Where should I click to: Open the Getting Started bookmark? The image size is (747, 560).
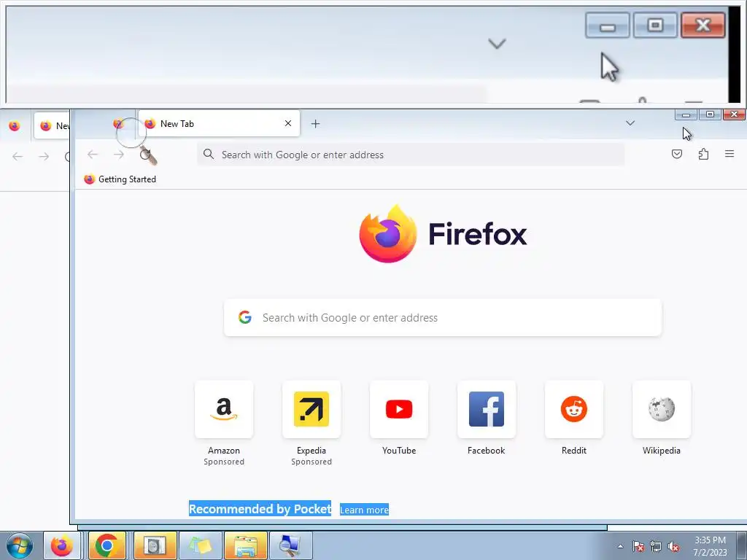(x=120, y=179)
